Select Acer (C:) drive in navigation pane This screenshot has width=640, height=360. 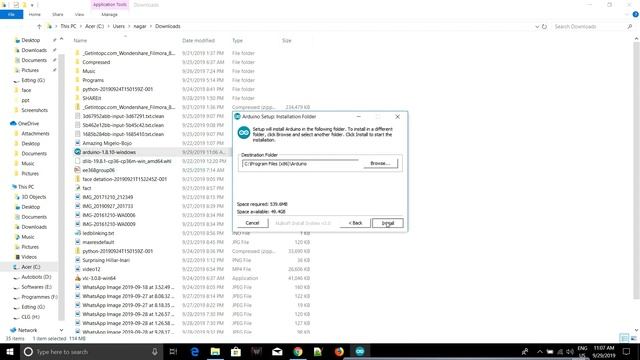31,267
